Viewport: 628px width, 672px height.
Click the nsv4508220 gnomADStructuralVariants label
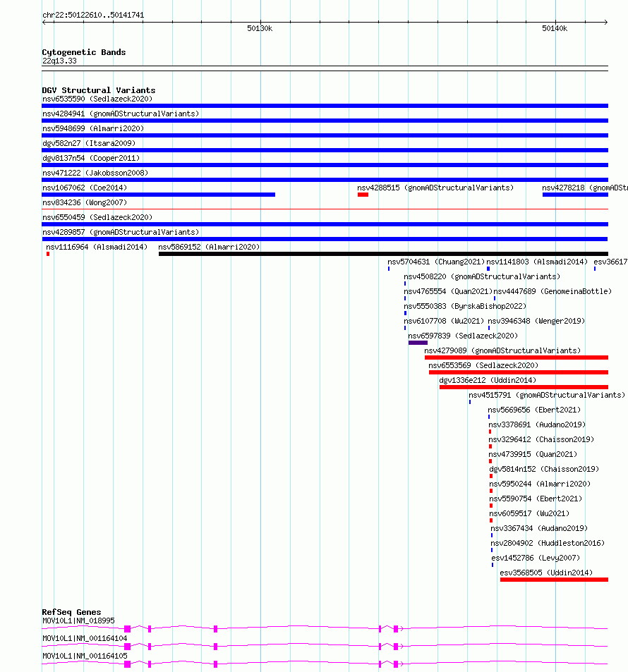pos(482,277)
